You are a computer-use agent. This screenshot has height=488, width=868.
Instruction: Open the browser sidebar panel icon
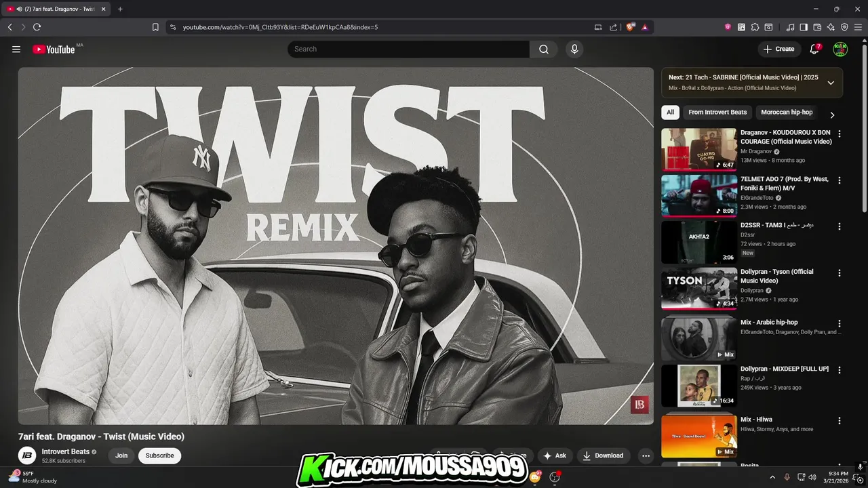tap(804, 27)
